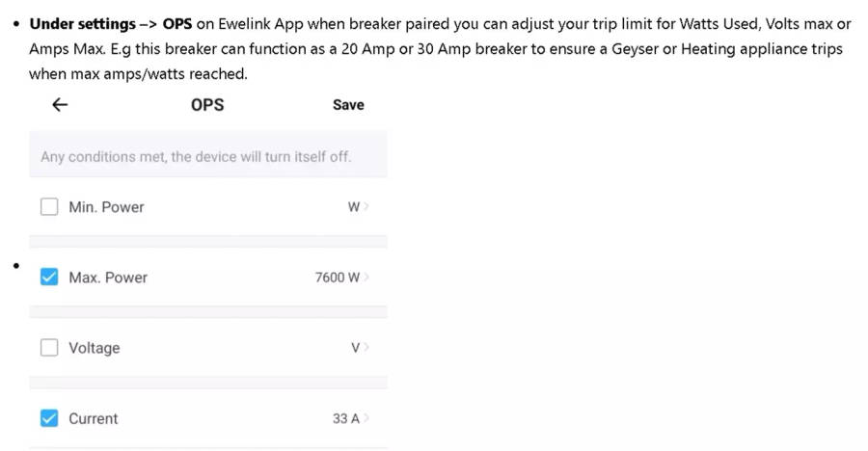
Task: Enable the Min. Power checkbox
Action: (49, 206)
